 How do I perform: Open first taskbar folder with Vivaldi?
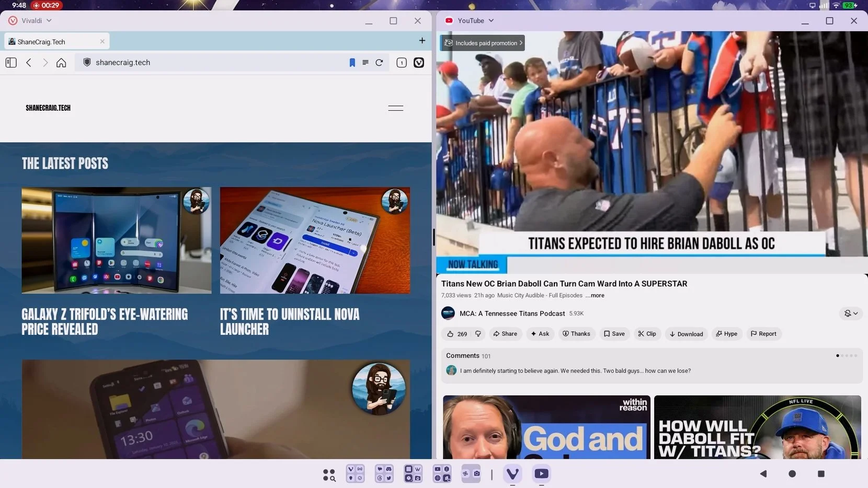[355, 474]
